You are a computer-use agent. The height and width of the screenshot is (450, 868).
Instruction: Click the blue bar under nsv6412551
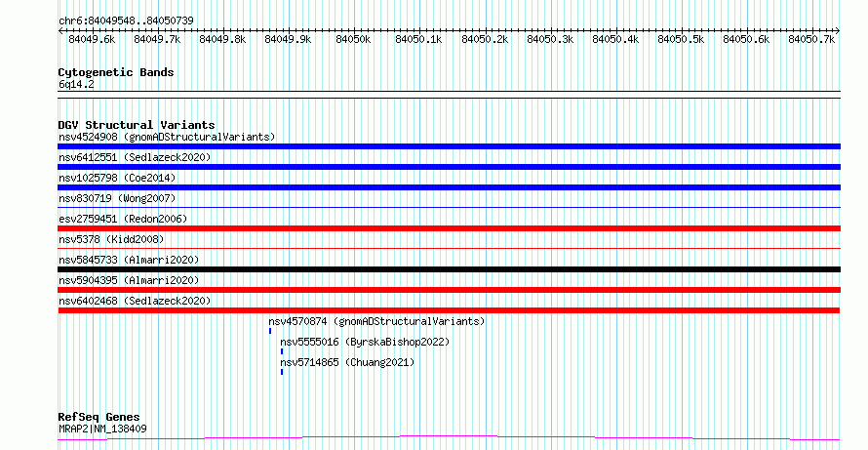pos(449,167)
